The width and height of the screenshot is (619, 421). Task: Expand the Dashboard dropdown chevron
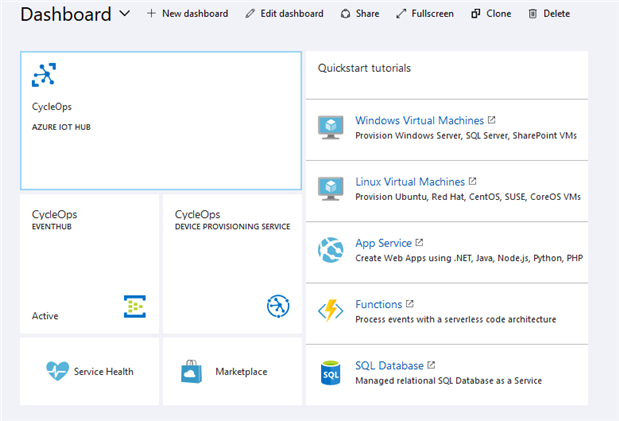pos(124,14)
